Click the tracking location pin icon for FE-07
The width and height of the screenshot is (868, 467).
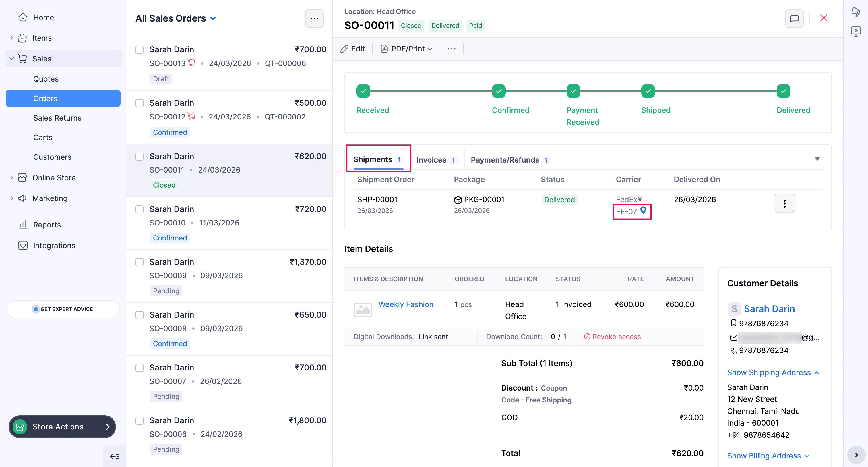pos(643,211)
